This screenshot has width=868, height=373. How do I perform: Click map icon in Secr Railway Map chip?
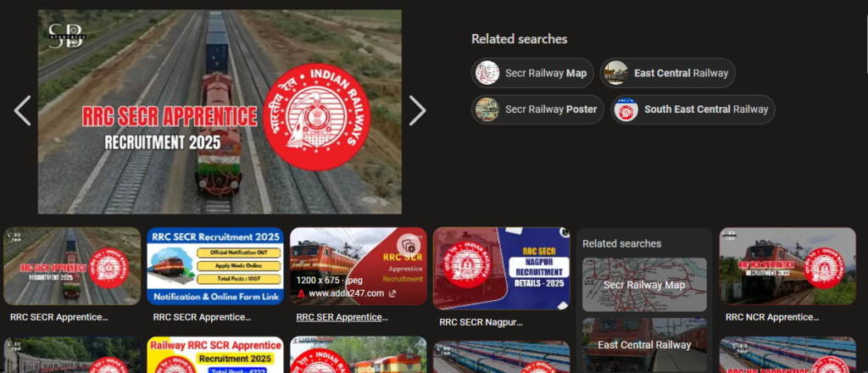[487, 73]
